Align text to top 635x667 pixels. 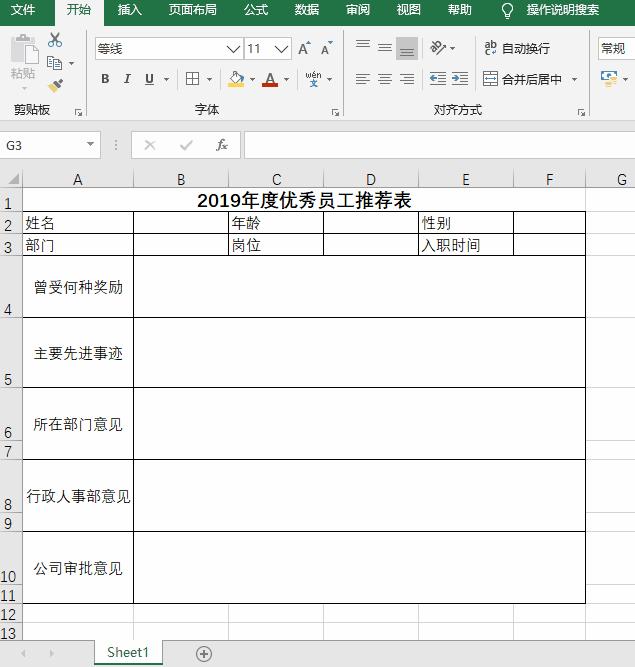coord(363,44)
